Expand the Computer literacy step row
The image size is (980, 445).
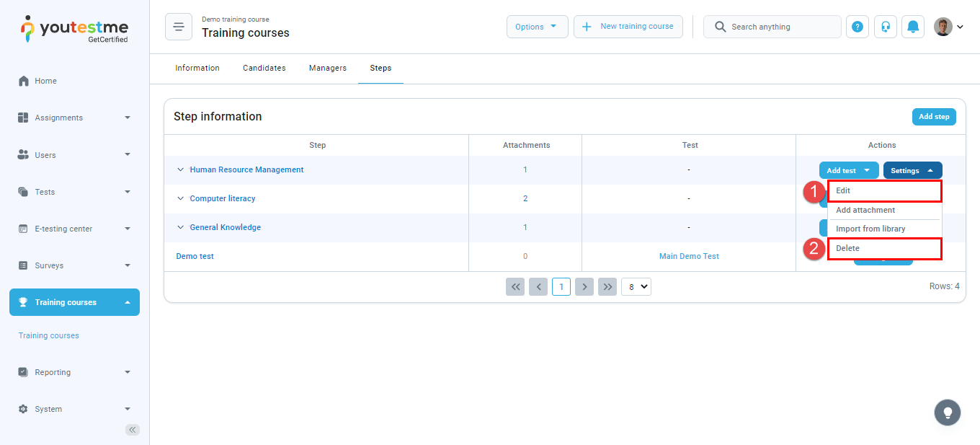coord(181,199)
